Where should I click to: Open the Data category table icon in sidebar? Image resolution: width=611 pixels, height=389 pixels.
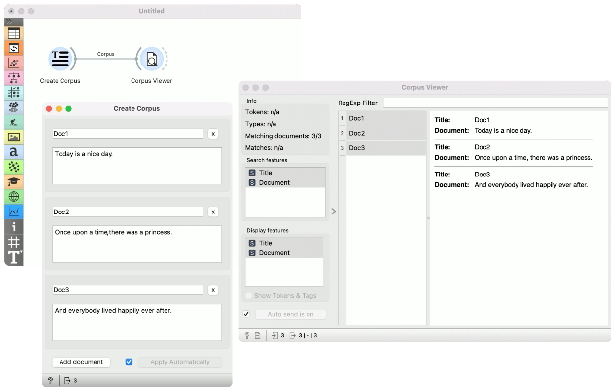[x=14, y=34]
